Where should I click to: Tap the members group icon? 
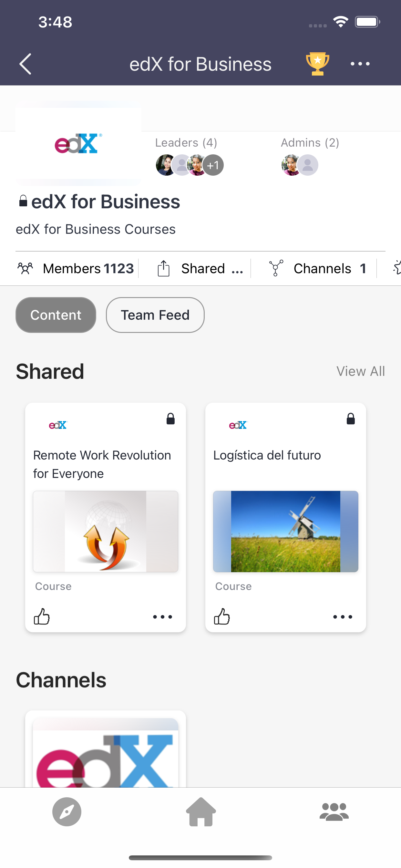click(x=25, y=269)
